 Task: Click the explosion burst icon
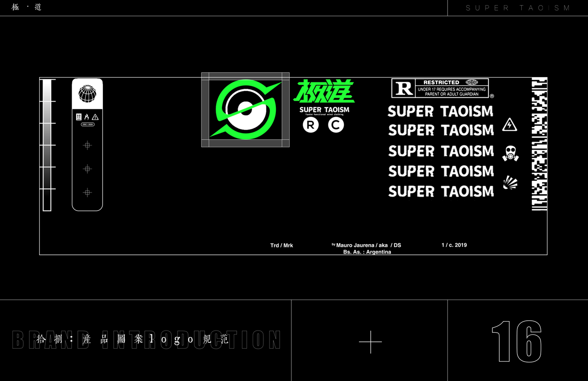[x=511, y=183]
